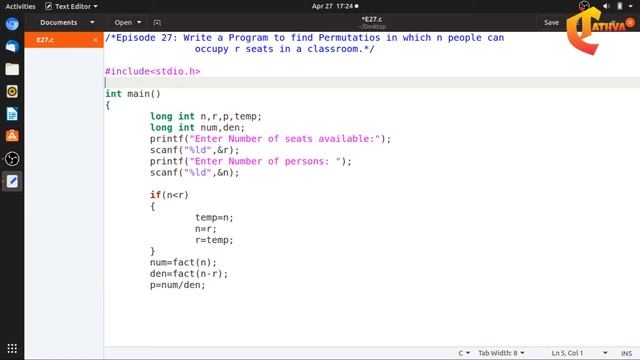This screenshot has width=640, height=360.
Task: Open the Ln 5, Col 1 position dropdown
Action: click(580, 353)
